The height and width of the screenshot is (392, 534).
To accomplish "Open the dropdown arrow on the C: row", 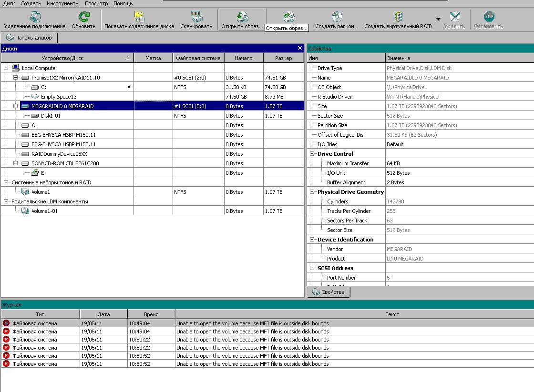I will [x=129, y=87].
